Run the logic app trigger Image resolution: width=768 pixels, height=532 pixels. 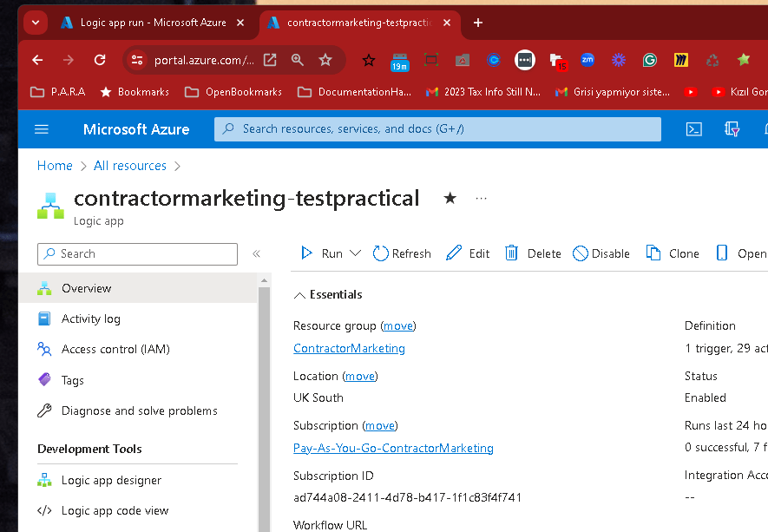click(321, 253)
